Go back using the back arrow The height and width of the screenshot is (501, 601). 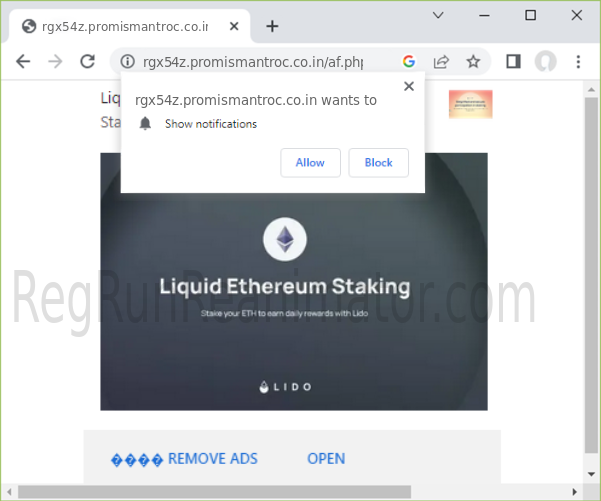23,61
